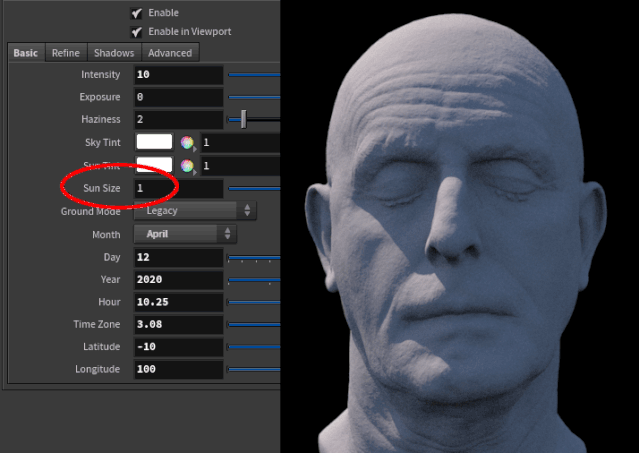Viewport: 639px width, 453px height.
Task: Click the Intensity slider track
Action: pos(254,75)
